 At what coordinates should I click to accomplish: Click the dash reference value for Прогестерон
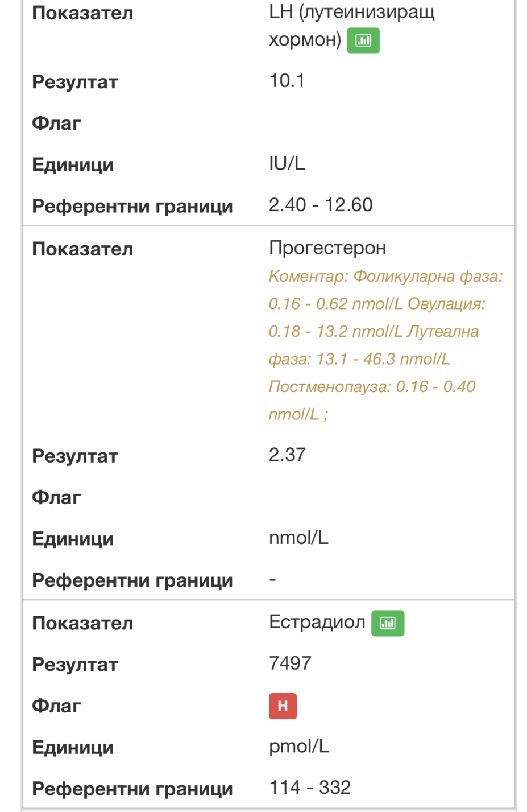coord(273,580)
